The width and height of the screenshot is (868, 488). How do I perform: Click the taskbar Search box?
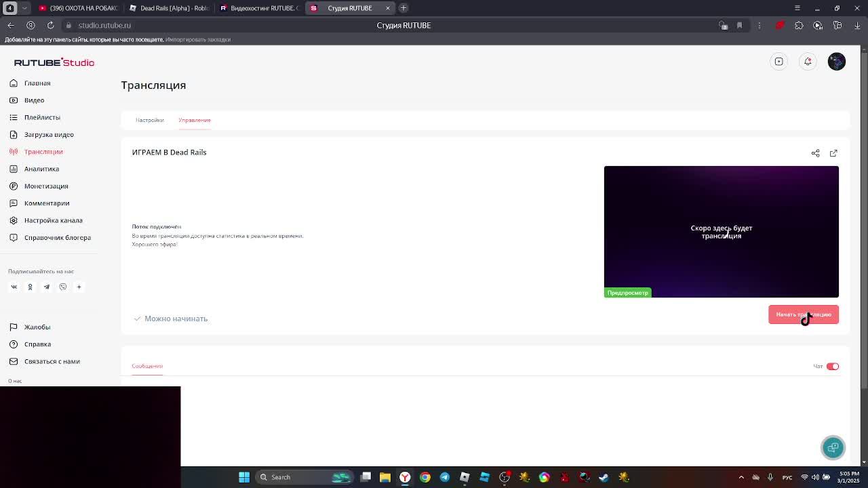[x=304, y=477]
